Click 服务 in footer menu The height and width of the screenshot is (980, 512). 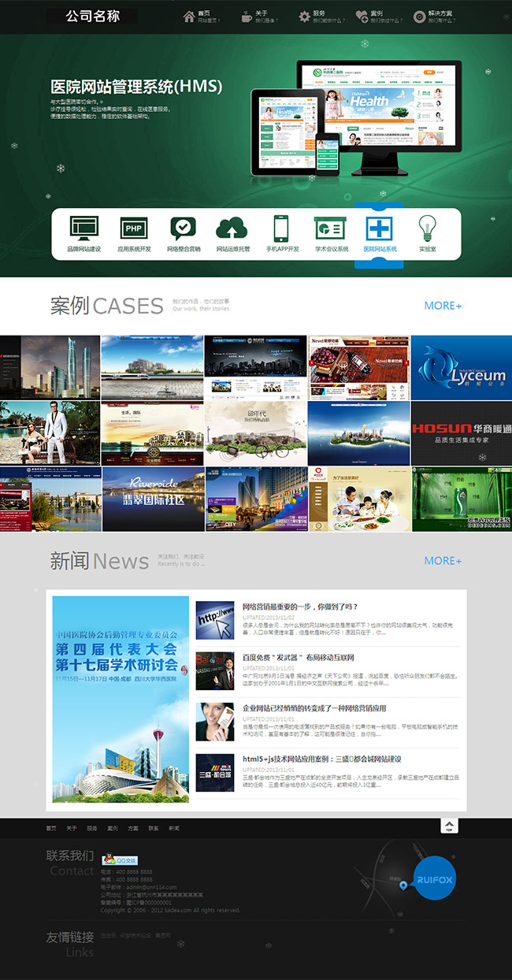click(92, 828)
